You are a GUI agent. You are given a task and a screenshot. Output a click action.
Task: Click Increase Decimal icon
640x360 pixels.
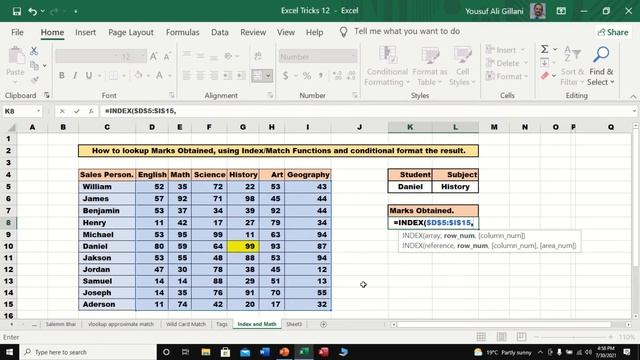(337, 76)
